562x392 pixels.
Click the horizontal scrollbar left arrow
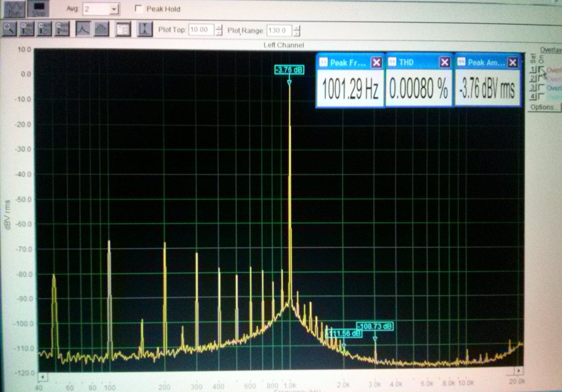point(43,377)
